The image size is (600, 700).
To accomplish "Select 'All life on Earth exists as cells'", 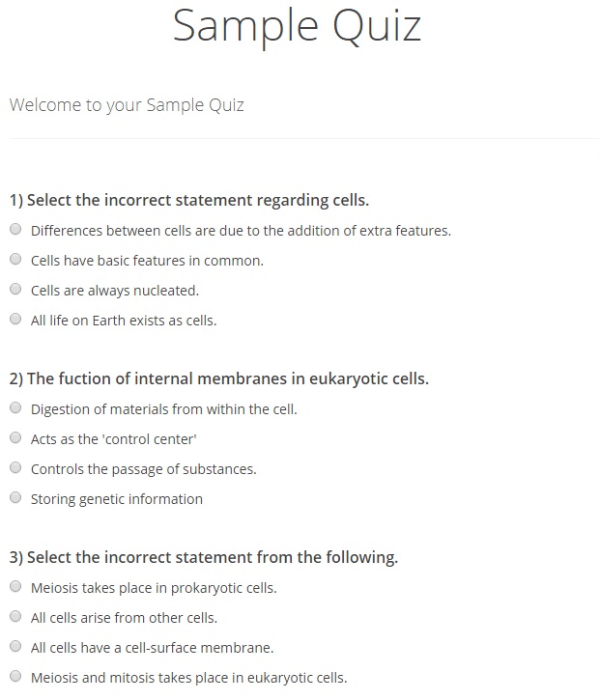I will tap(15, 320).
